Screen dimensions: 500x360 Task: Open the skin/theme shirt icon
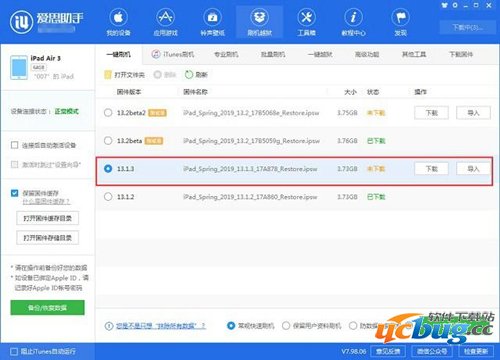[444, 5]
